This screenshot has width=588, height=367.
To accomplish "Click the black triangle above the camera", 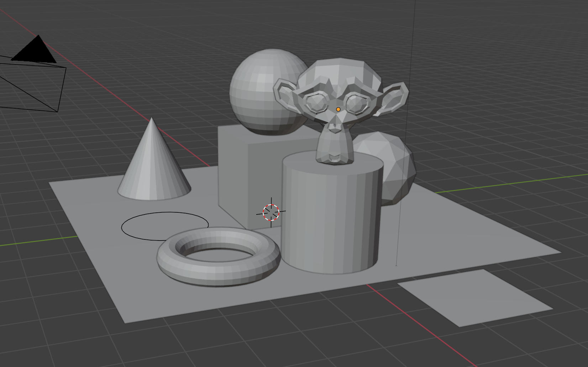I will pos(36,52).
